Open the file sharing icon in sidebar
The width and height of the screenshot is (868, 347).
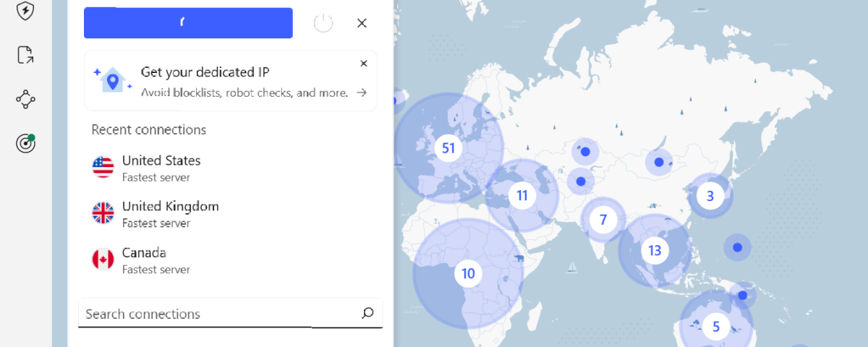tap(26, 55)
